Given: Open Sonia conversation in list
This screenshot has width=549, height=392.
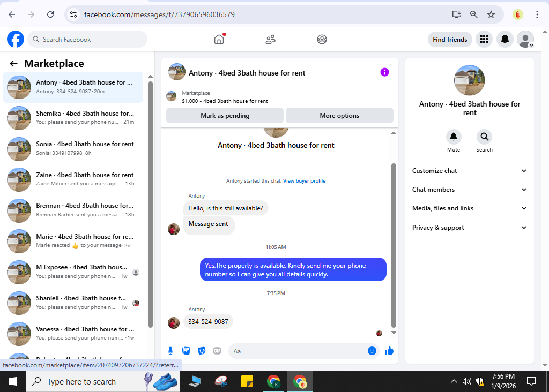Looking at the screenshot, I should (x=73, y=149).
